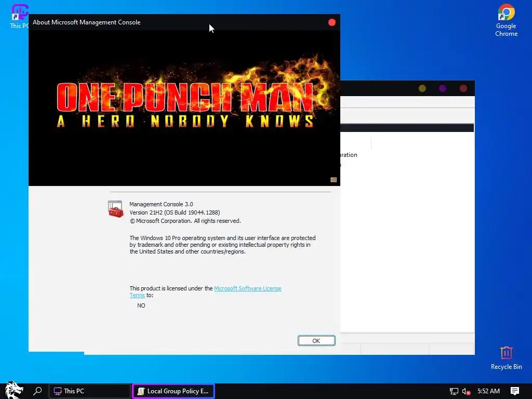This screenshot has height=399, width=532.
Task: Click the One Punch Man banner image
Action: pyautogui.click(x=184, y=108)
